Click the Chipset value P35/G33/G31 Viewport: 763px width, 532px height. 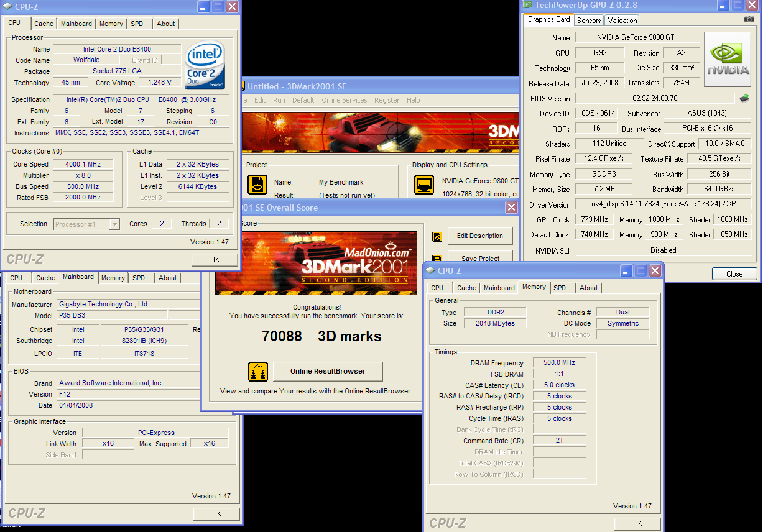point(144,330)
